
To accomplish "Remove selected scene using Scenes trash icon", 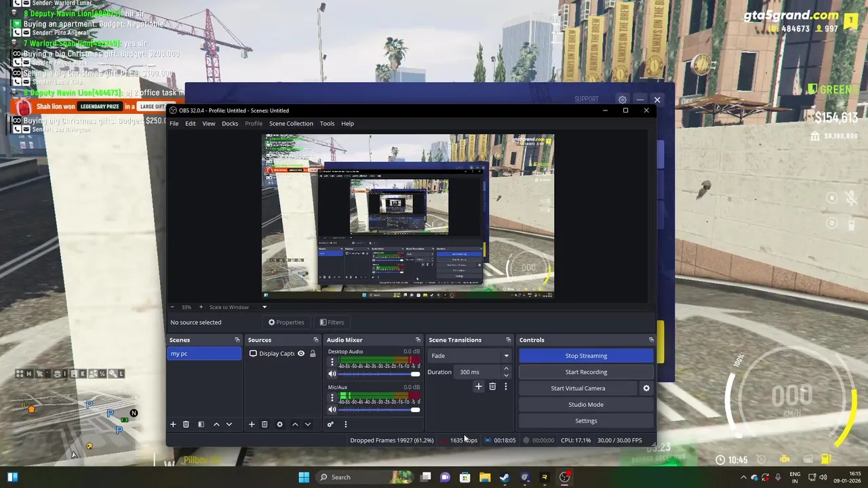I will (186, 424).
